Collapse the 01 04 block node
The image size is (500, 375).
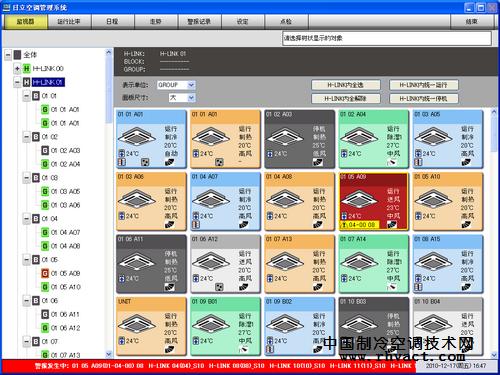[27, 219]
